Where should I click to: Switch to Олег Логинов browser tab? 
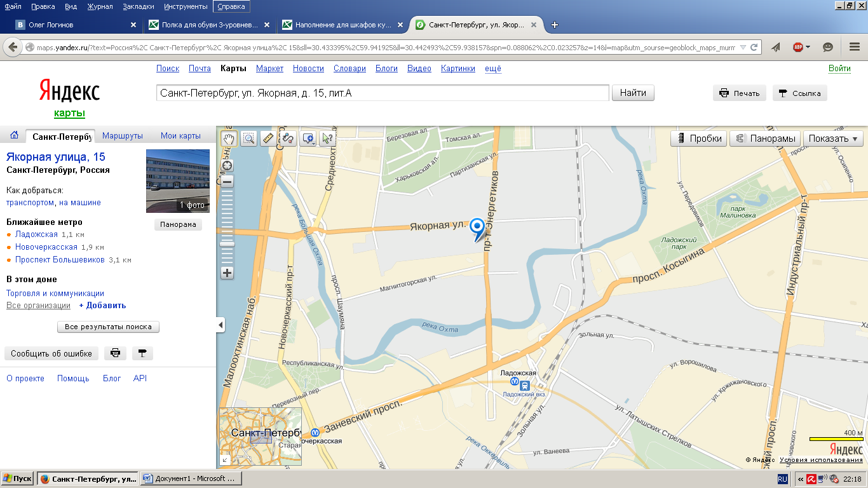click(x=75, y=25)
